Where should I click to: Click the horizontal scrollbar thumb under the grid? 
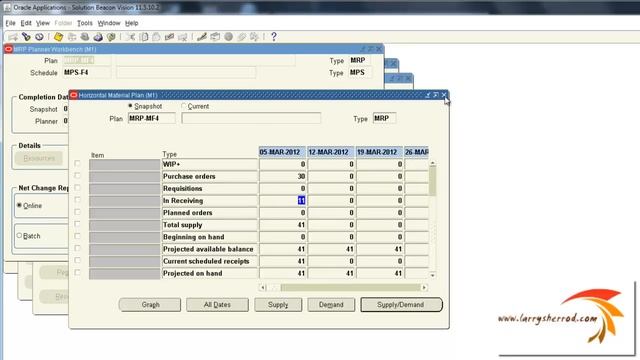[x=351, y=288]
